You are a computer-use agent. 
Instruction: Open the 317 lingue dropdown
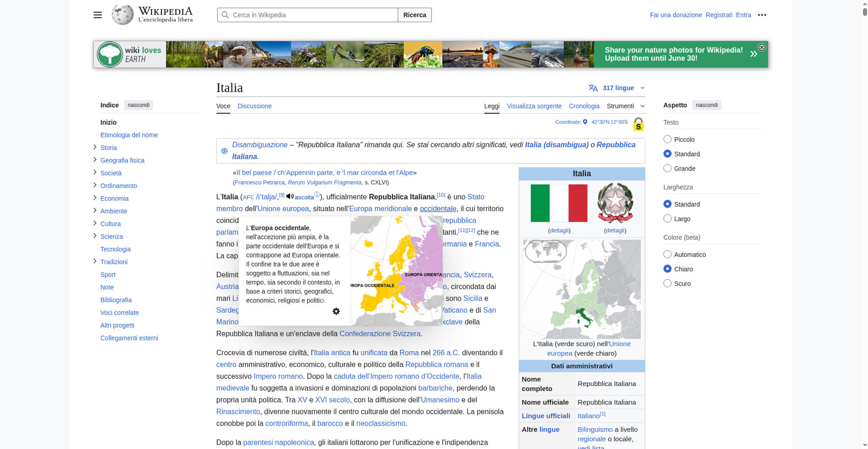click(617, 88)
